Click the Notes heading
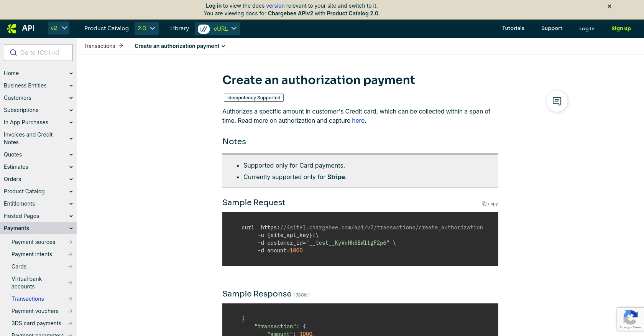The height and width of the screenshot is (336, 644). [x=234, y=142]
